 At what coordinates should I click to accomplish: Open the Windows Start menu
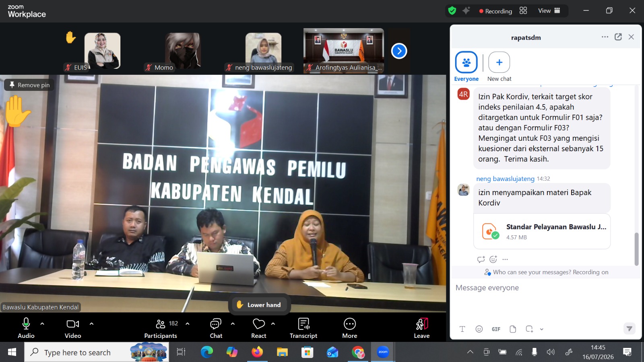[12, 352]
